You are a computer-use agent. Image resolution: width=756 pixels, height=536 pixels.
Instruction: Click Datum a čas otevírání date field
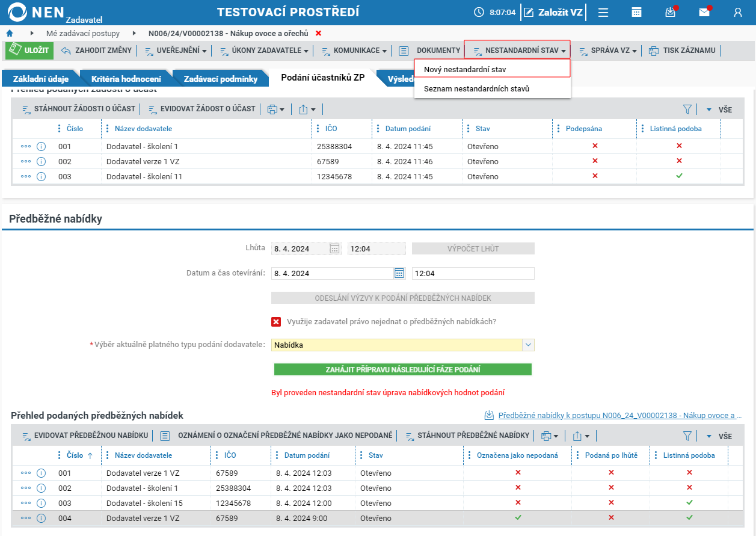[332, 274]
